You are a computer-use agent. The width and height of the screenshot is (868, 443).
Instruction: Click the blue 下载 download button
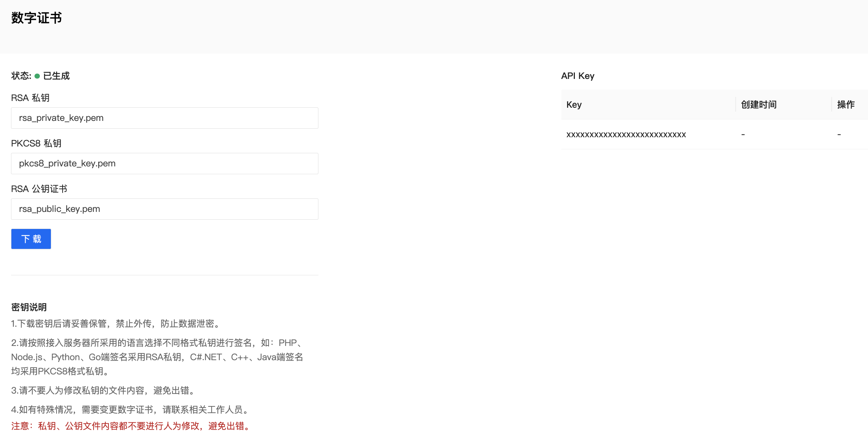coord(31,239)
